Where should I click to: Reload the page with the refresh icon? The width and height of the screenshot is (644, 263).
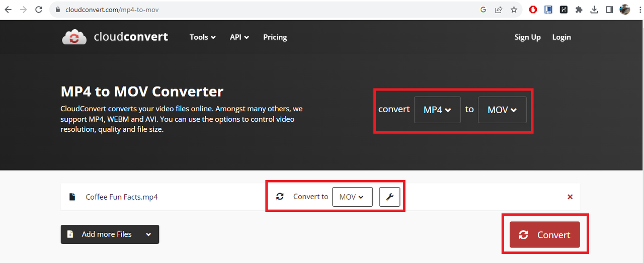coord(39,10)
